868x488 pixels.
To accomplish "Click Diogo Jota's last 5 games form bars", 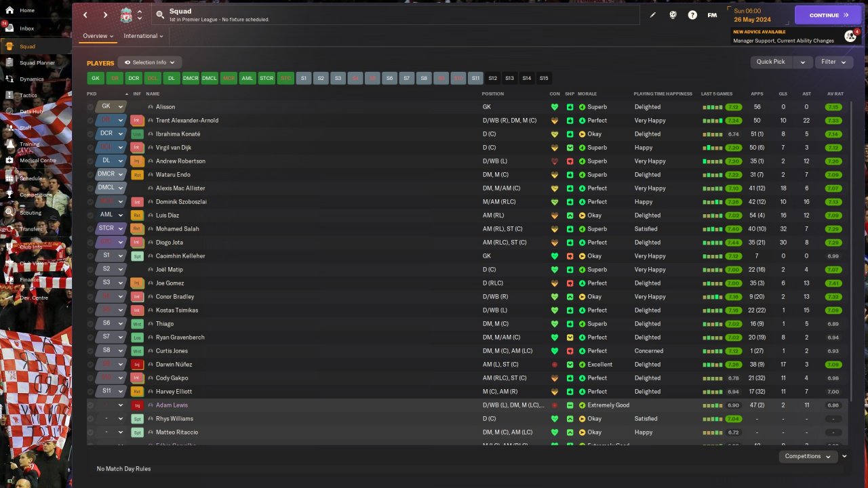I will [712, 243].
